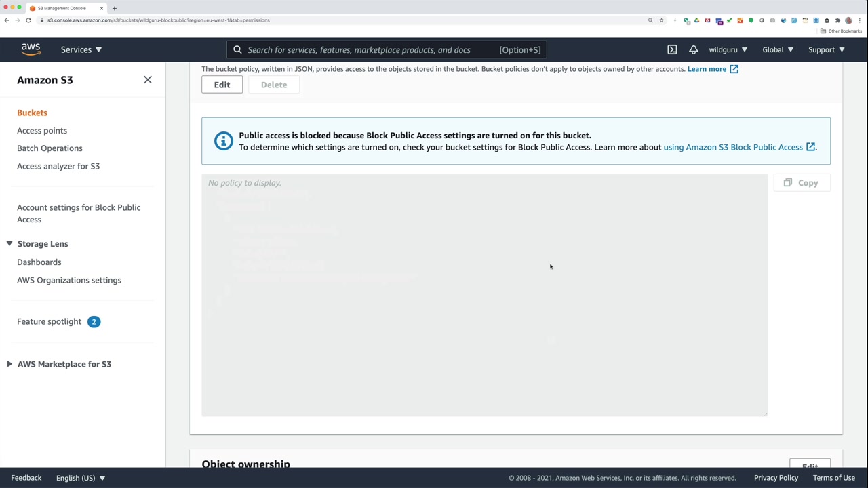Open the Privacy Policy link
This screenshot has width=868, height=488.
tap(776, 478)
